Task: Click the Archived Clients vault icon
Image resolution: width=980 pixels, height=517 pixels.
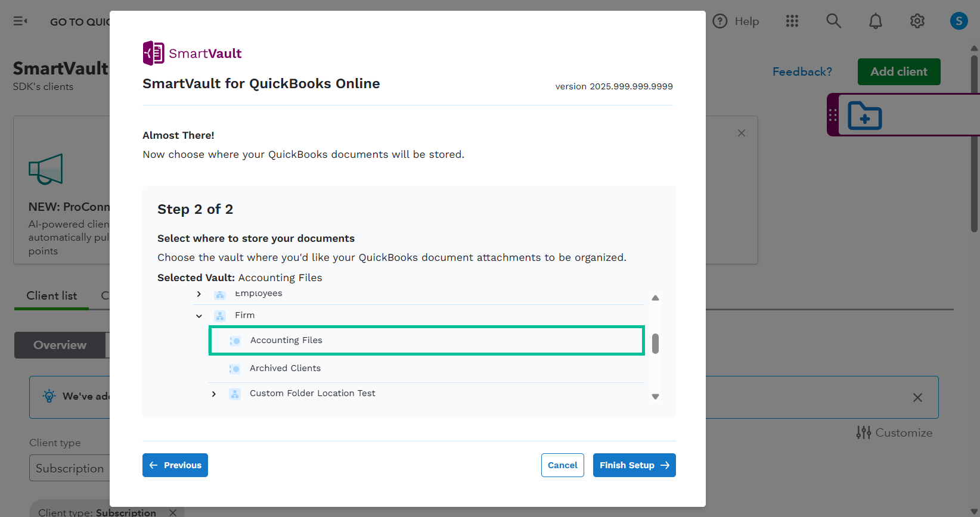Action: [235, 369]
